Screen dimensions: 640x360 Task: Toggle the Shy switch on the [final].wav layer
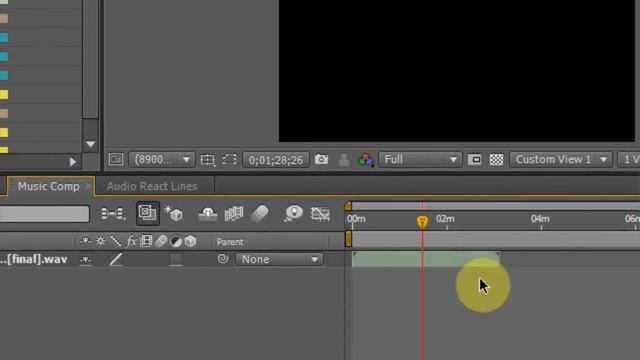coord(85,260)
